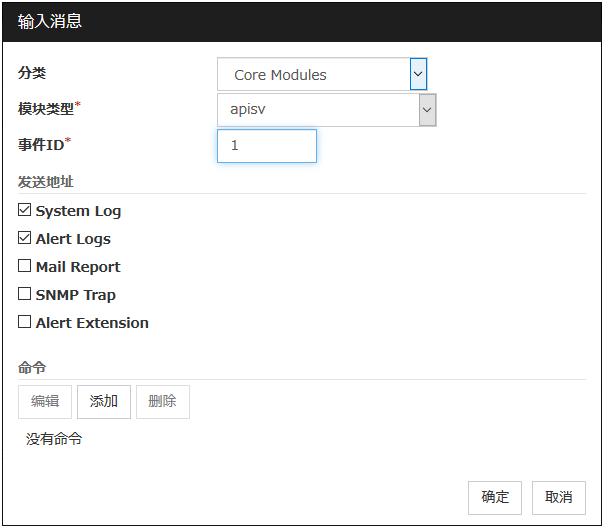Click the 命令 section heading

[32, 368]
